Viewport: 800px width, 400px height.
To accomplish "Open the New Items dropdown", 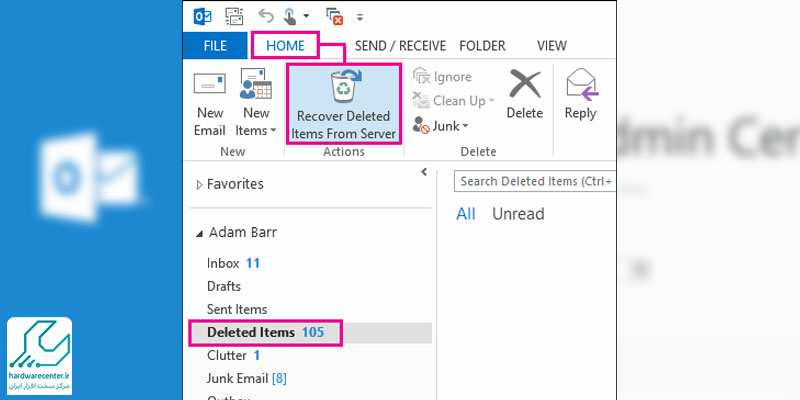I will pos(256,105).
